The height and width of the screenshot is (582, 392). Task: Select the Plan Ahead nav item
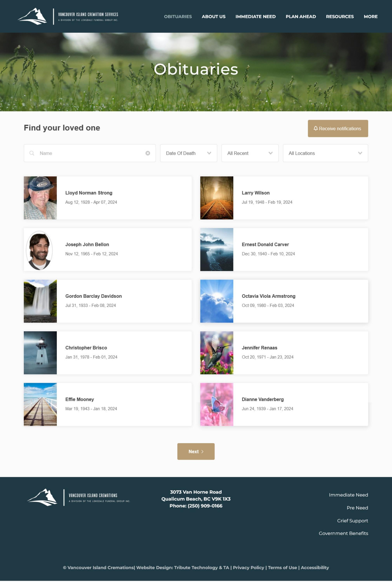(301, 16)
